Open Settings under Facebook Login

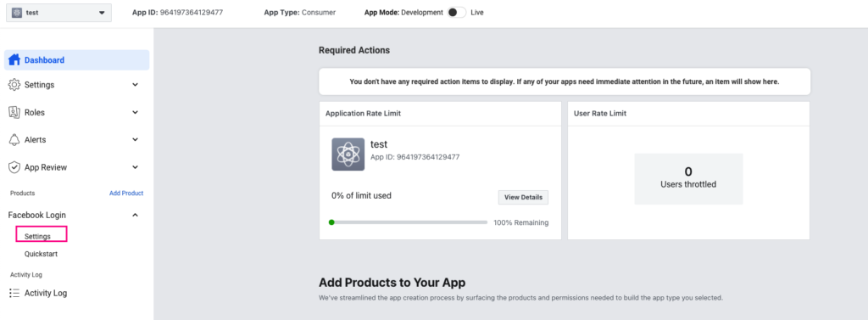(37, 236)
